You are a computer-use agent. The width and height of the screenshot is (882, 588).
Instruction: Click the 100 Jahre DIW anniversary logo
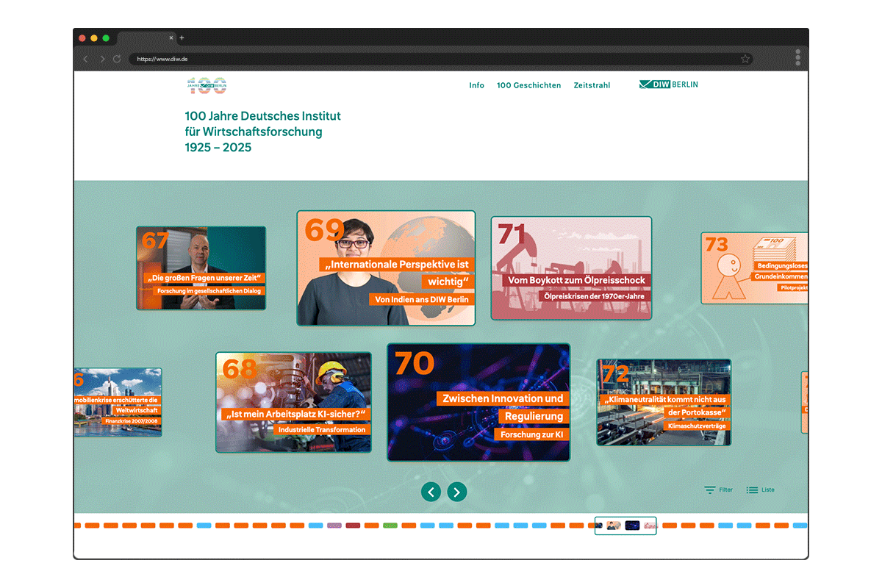coord(207,85)
